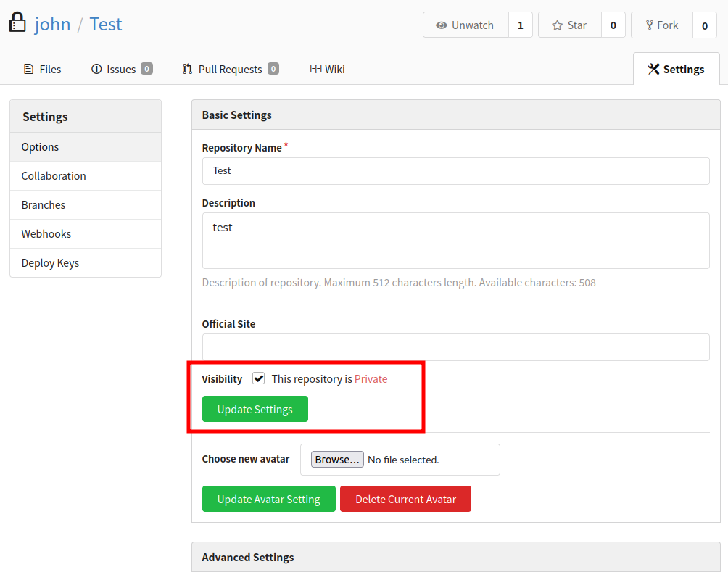728x572 pixels.
Task: Click Browse to choose an avatar file
Action: pos(337,460)
